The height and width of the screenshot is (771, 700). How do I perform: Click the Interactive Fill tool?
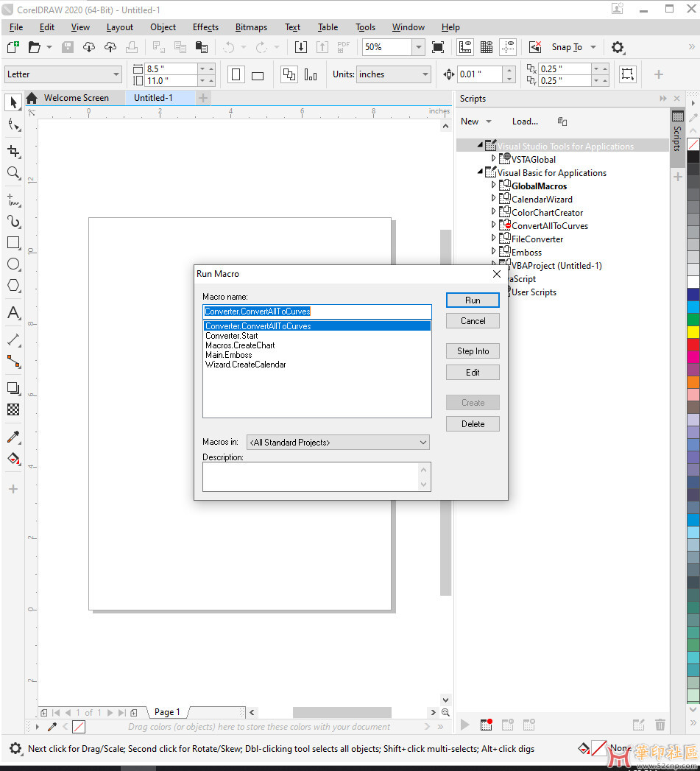13,459
